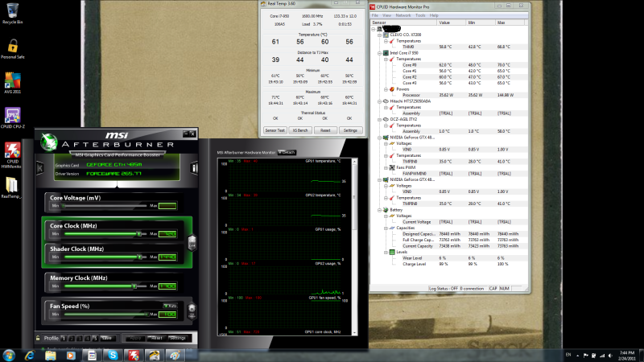Open the CPUID CPU-Z desktop shortcut

point(12,117)
